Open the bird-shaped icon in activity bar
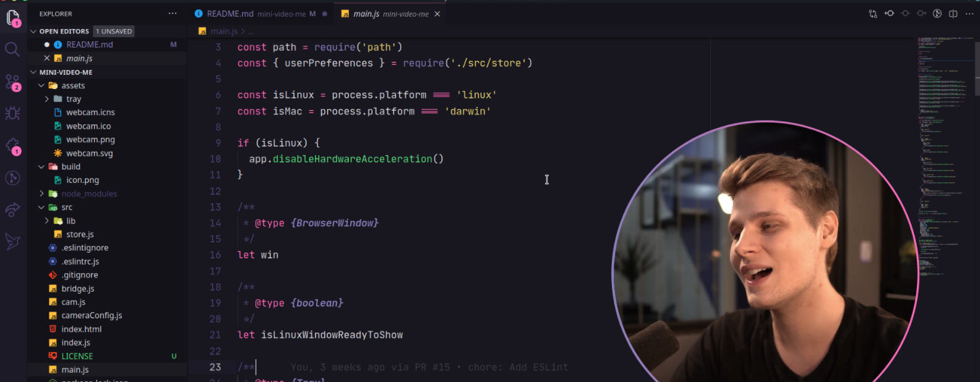This screenshot has width=980, height=382. (x=12, y=242)
